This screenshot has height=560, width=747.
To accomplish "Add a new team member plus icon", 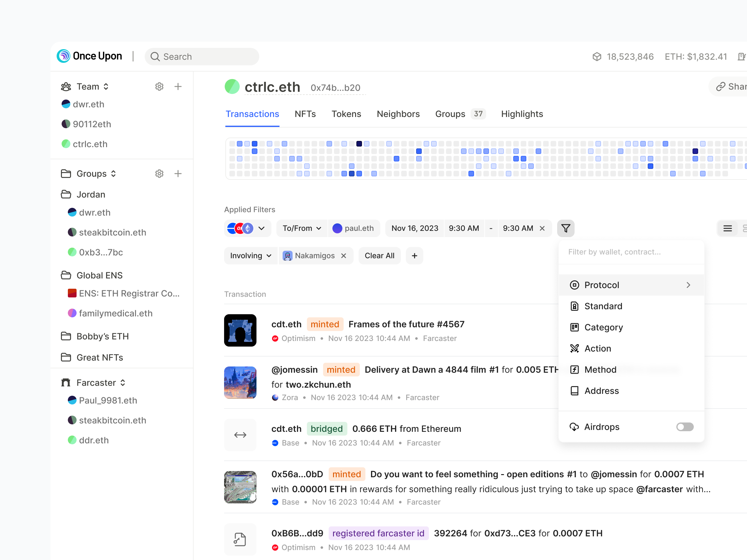I will pyautogui.click(x=178, y=87).
